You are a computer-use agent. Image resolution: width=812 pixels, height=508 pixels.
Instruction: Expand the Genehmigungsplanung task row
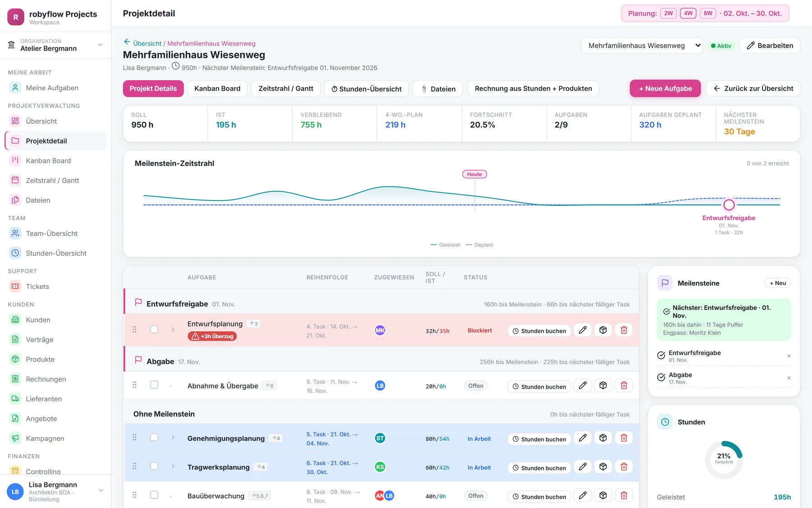click(x=173, y=438)
